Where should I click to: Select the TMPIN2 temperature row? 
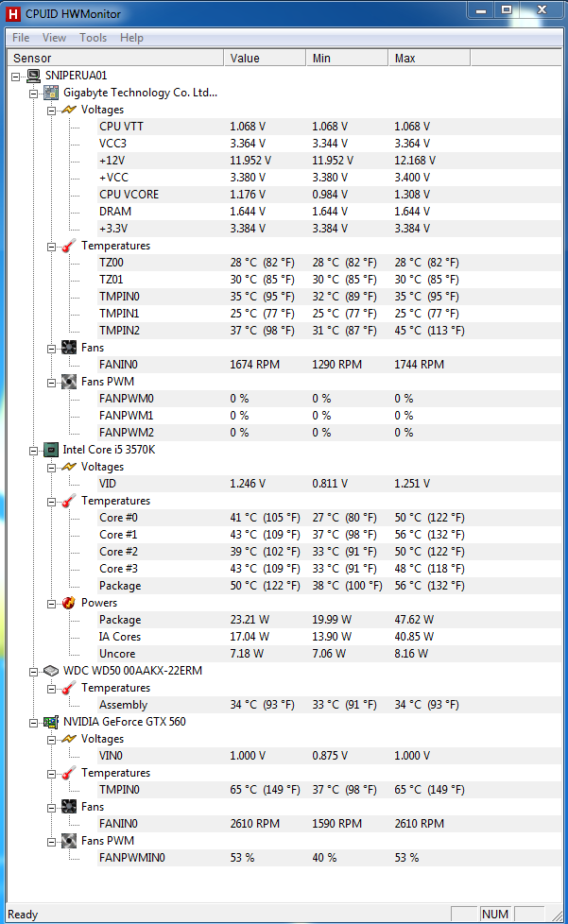point(329,331)
